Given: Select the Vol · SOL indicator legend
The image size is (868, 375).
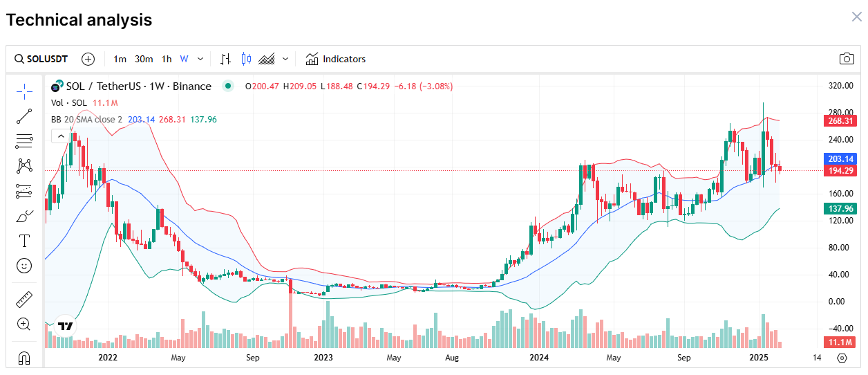Looking at the screenshot, I should pyautogui.click(x=69, y=103).
